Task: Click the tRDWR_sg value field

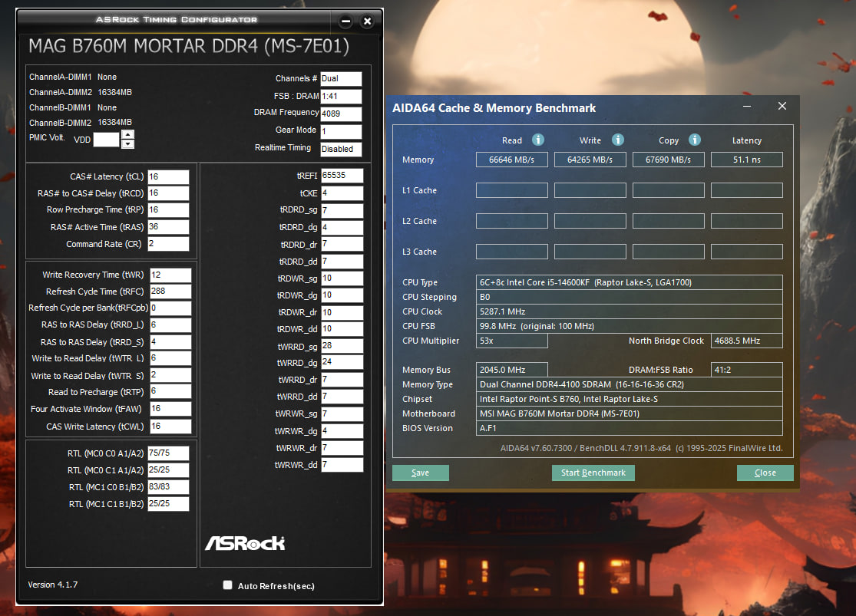Action: click(x=342, y=278)
